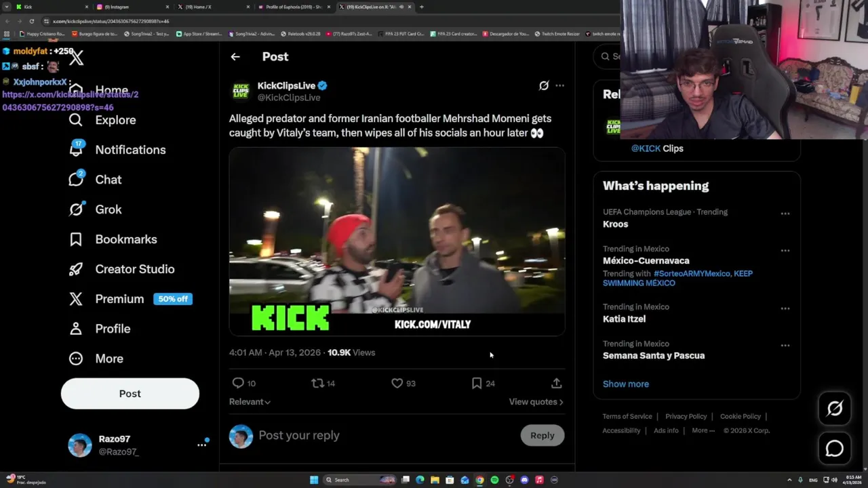
Task: Open more options for Kroos trend
Action: (785, 213)
